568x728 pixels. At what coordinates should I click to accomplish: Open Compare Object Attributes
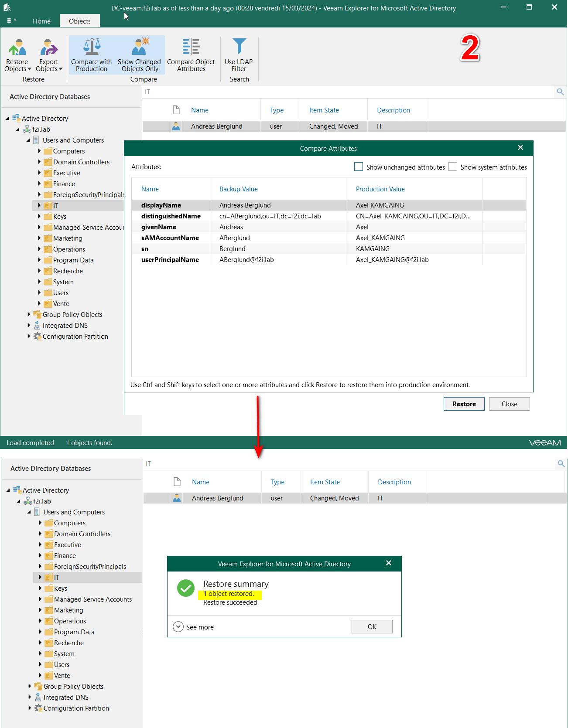pyautogui.click(x=191, y=55)
